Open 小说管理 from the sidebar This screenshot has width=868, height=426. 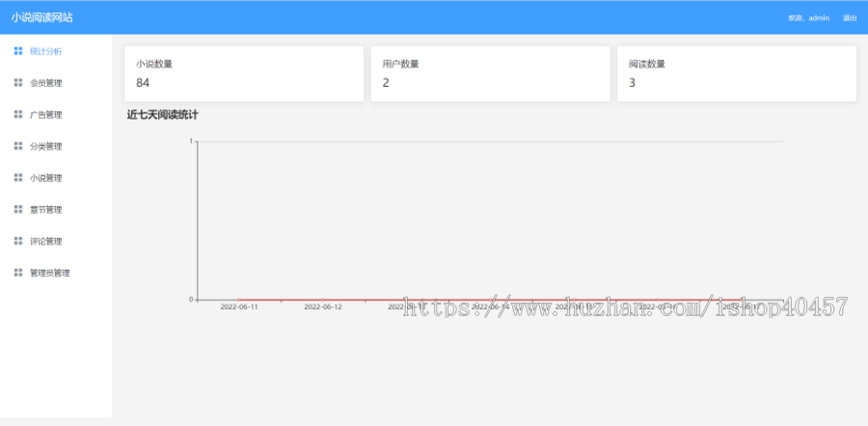click(x=56, y=177)
